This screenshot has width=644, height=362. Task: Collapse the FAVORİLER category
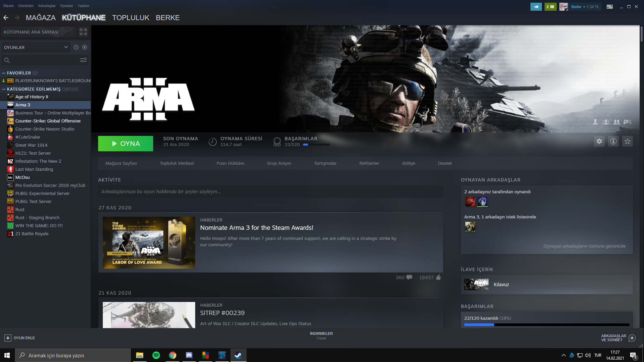pyautogui.click(x=4, y=73)
